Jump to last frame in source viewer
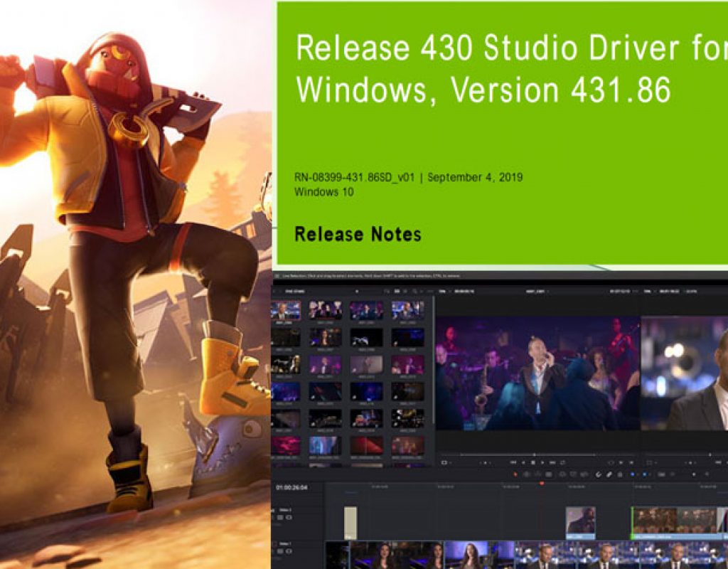Image resolution: width=728 pixels, height=569 pixels. click(x=552, y=462)
